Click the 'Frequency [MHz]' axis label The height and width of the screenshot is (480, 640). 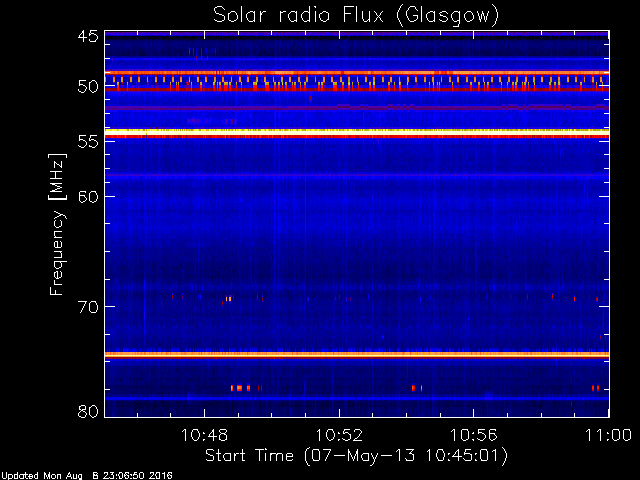click(57, 224)
